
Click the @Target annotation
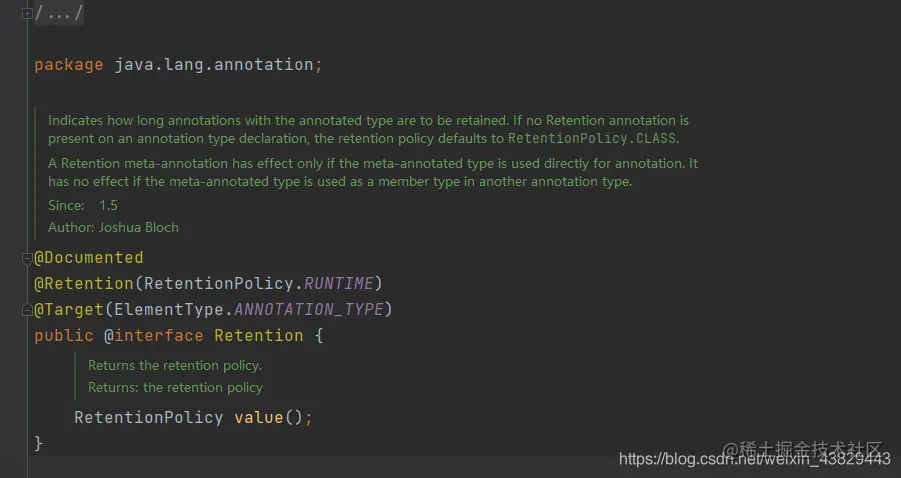tap(69, 309)
